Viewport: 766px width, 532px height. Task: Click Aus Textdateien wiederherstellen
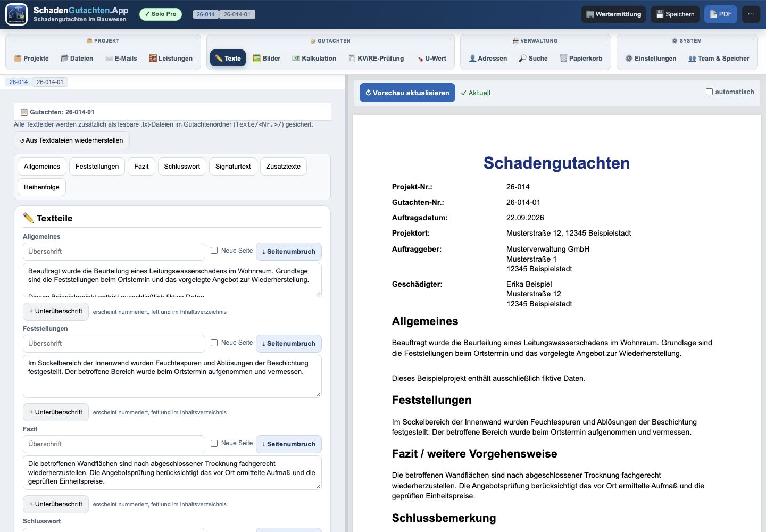(72, 140)
